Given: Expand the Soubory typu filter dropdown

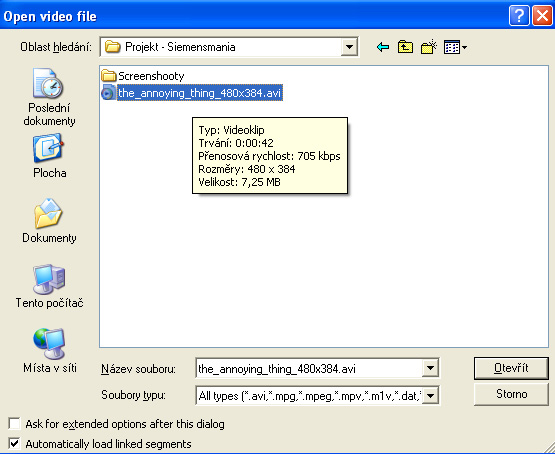Looking at the screenshot, I should 430,395.
